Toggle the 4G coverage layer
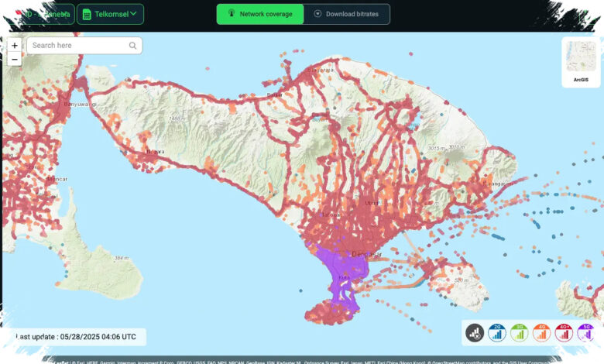The height and width of the screenshot is (364, 604). (x=541, y=333)
